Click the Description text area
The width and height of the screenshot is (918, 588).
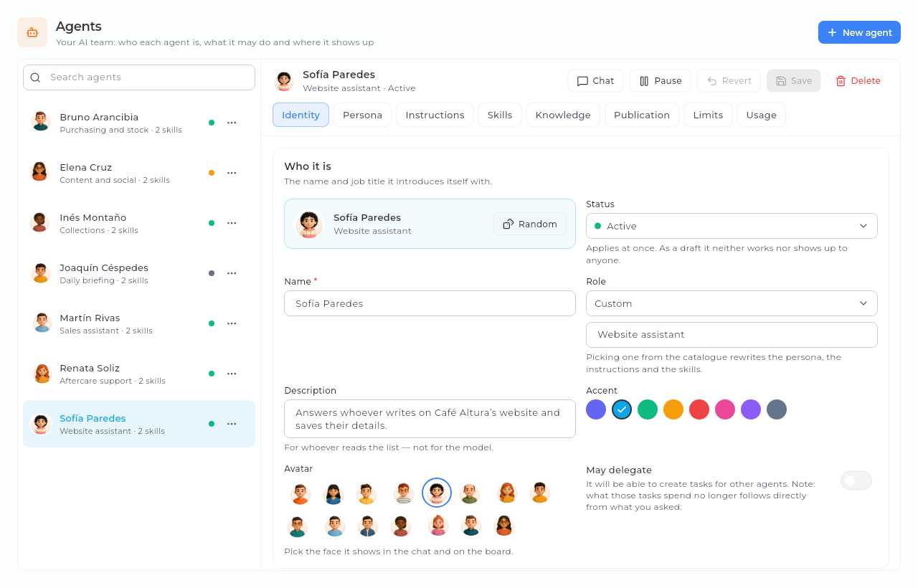coord(430,419)
